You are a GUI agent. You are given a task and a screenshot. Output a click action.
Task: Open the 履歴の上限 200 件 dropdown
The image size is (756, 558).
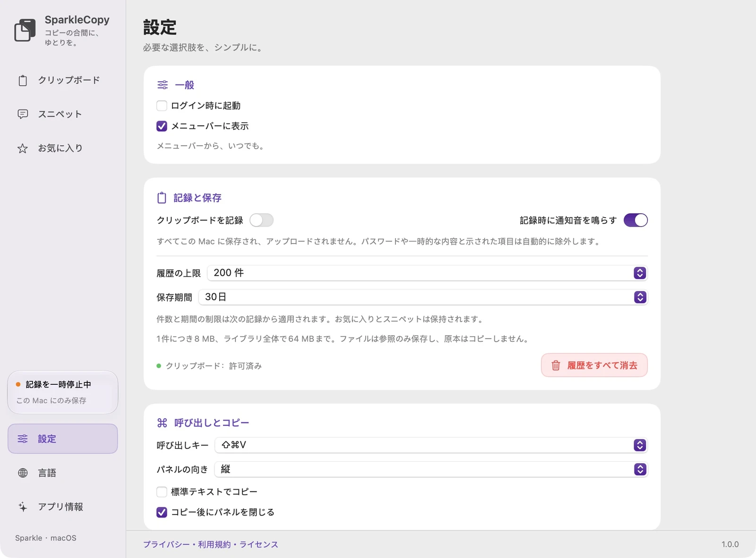click(x=427, y=273)
